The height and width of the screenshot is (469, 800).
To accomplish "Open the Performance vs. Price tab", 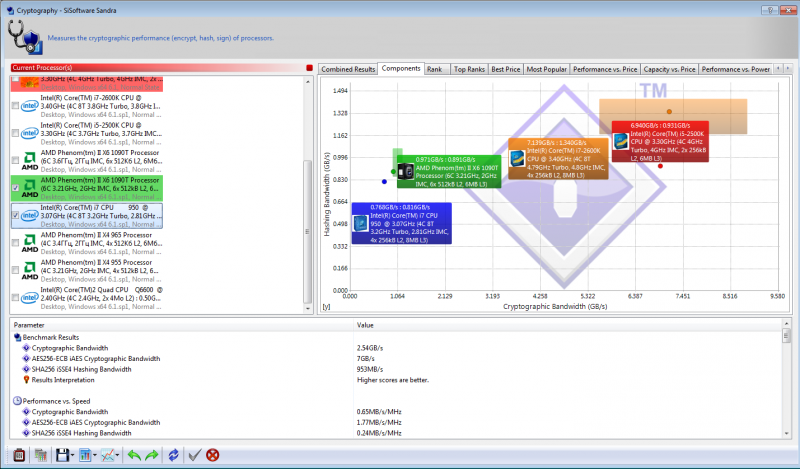I will pos(605,69).
